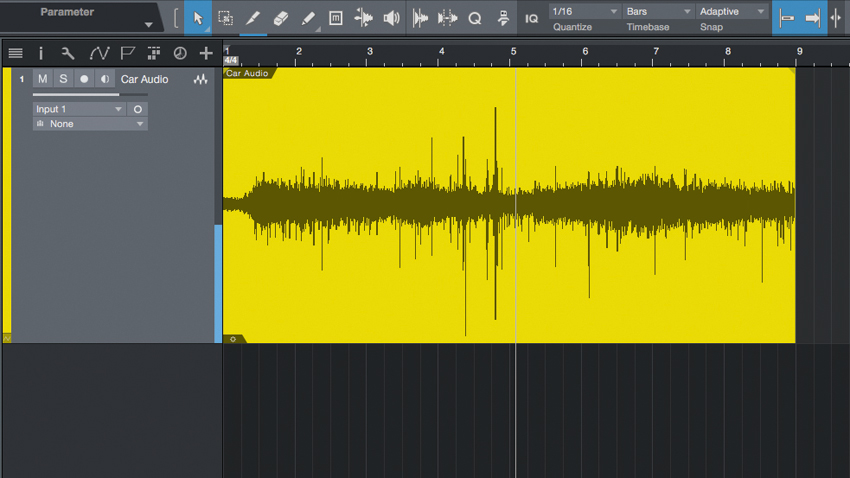Select the Mute tool
This screenshot has height=478, width=850.
click(x=336, y=18)
